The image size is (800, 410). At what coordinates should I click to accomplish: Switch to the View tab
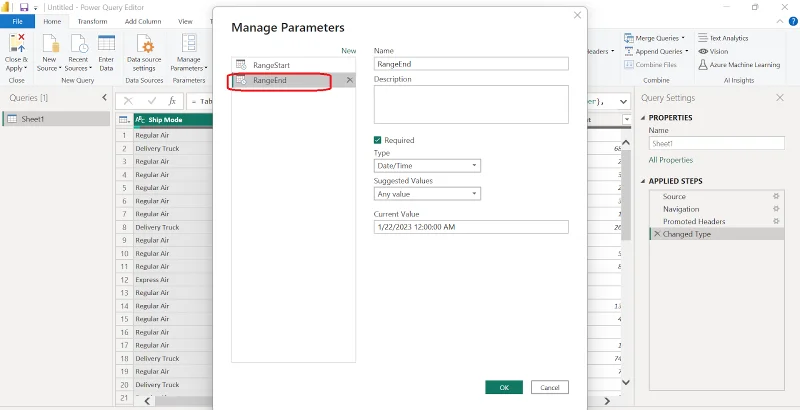click(x=185, y=21)
